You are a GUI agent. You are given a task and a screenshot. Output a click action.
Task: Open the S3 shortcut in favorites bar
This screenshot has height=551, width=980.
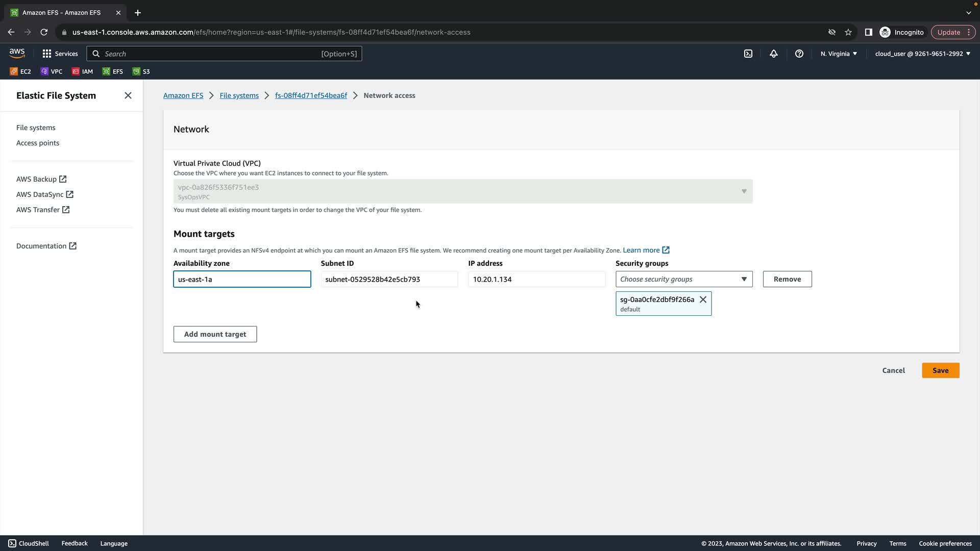pos(141,71)
